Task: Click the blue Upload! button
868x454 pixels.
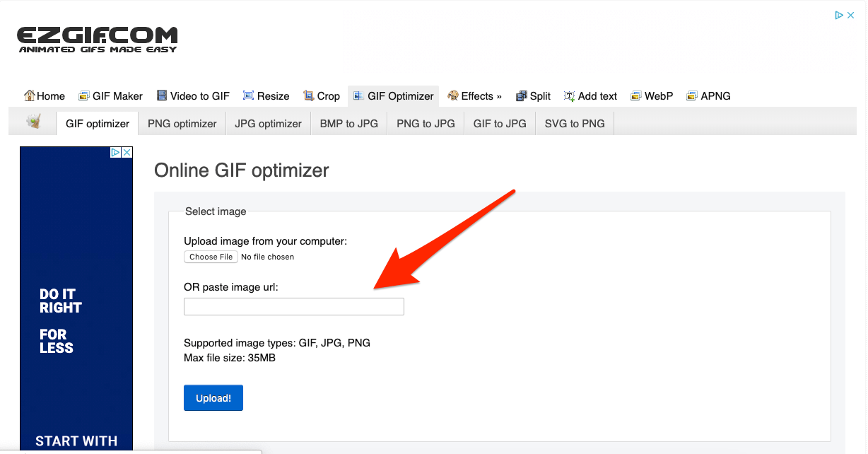Action: click(x=213, y=398)
